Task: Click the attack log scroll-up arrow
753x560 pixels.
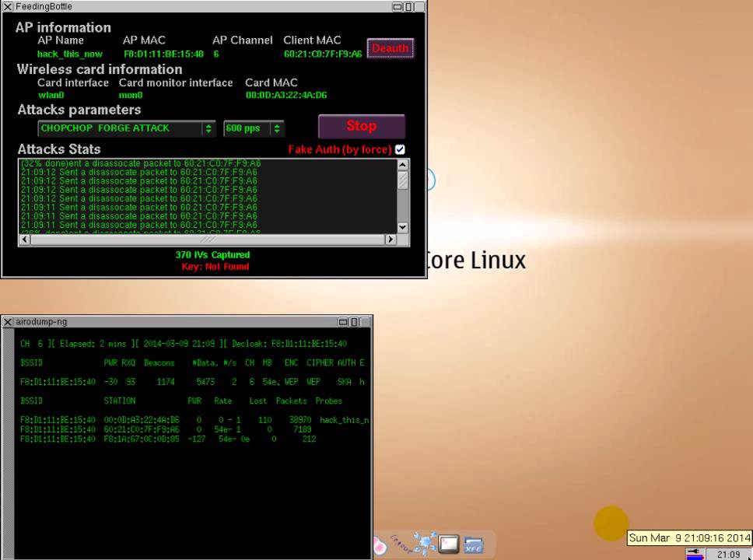Action: point(402,165)
